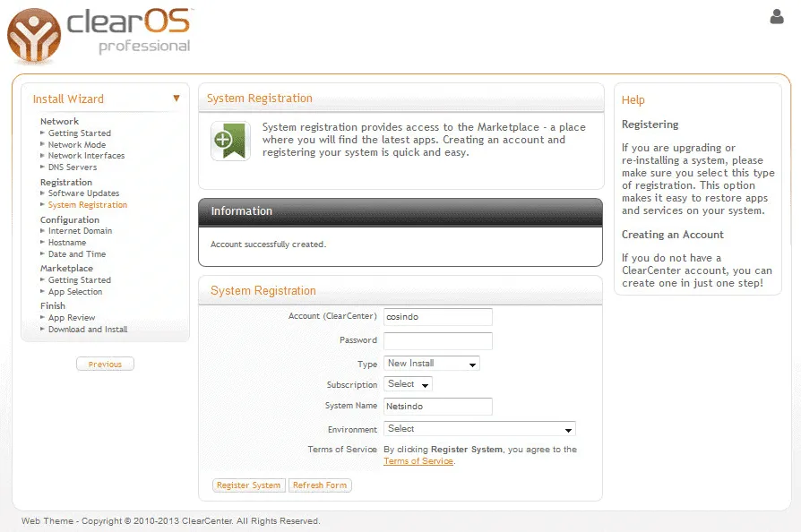Screen dimensions: 801x532
Task: Jump to Download and Install step
Action: tap(88, 330)
